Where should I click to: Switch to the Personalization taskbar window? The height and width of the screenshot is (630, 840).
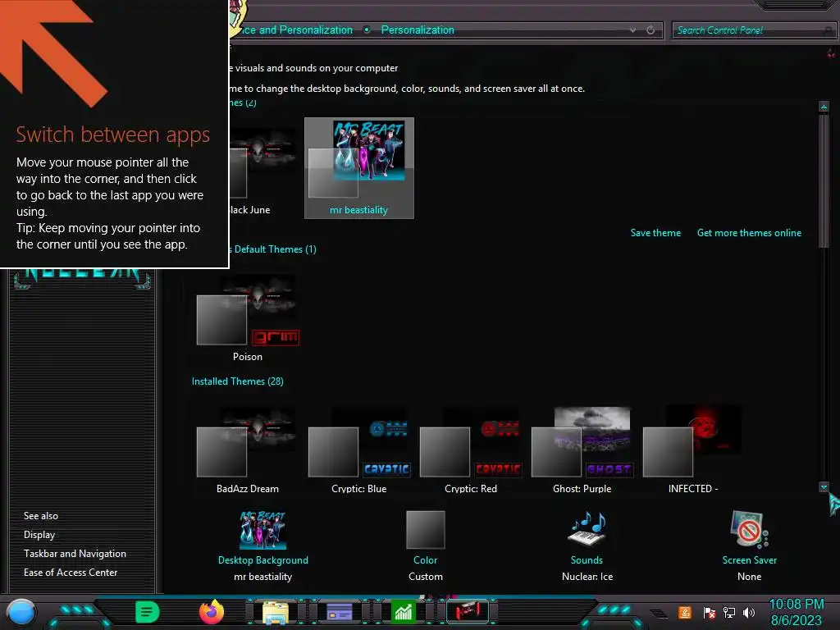pyautogui.click(x=468, y=611)
